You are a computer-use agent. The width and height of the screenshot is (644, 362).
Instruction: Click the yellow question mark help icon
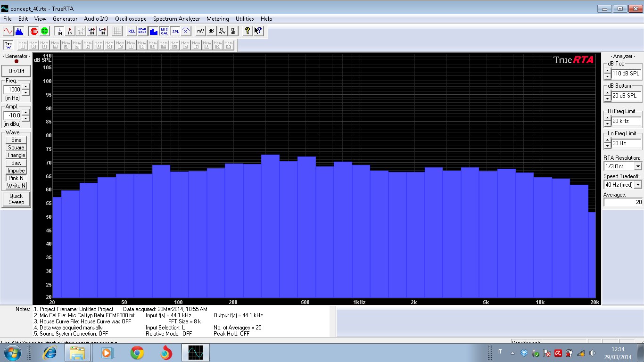pyautogui.click(x=247, y=31)
